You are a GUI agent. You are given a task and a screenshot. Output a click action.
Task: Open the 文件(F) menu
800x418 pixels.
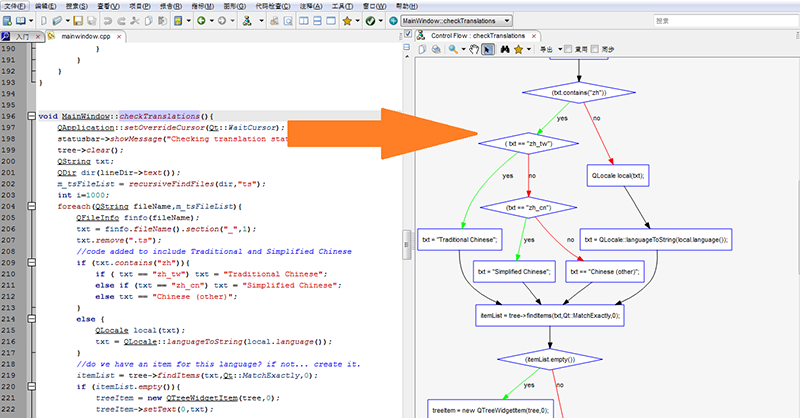click(x=15, y=6)
